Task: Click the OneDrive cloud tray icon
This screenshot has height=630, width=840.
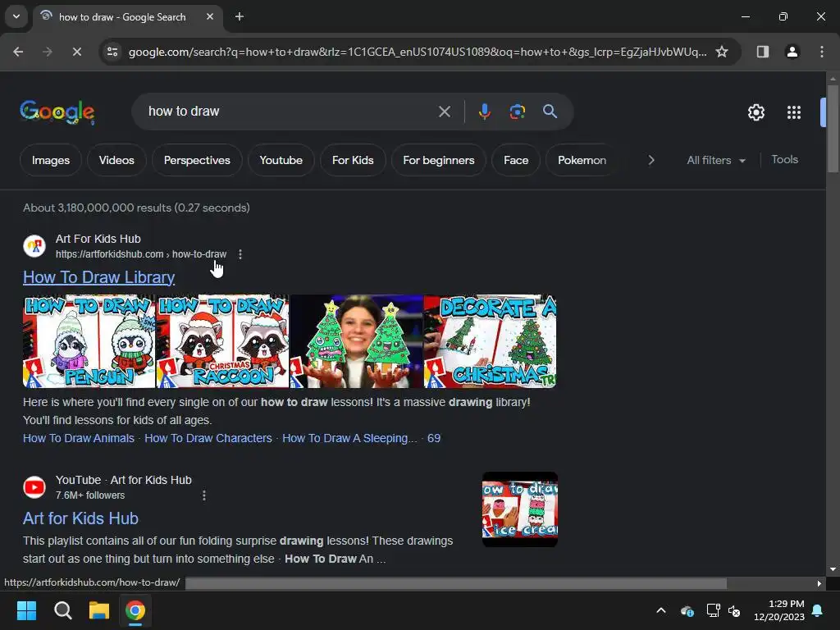Action: 687,610
